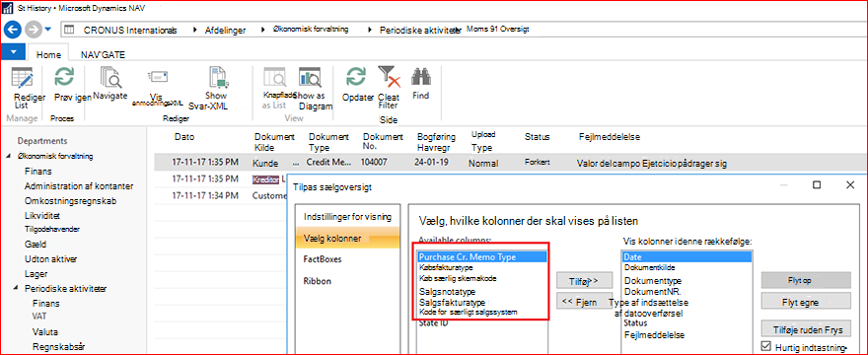Screen dimensions: 868x355
Task: Click the << Fjern button
Action: 584,303
